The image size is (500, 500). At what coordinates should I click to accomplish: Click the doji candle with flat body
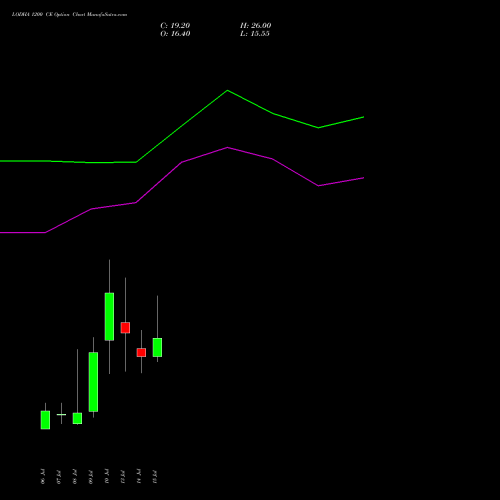61,414
